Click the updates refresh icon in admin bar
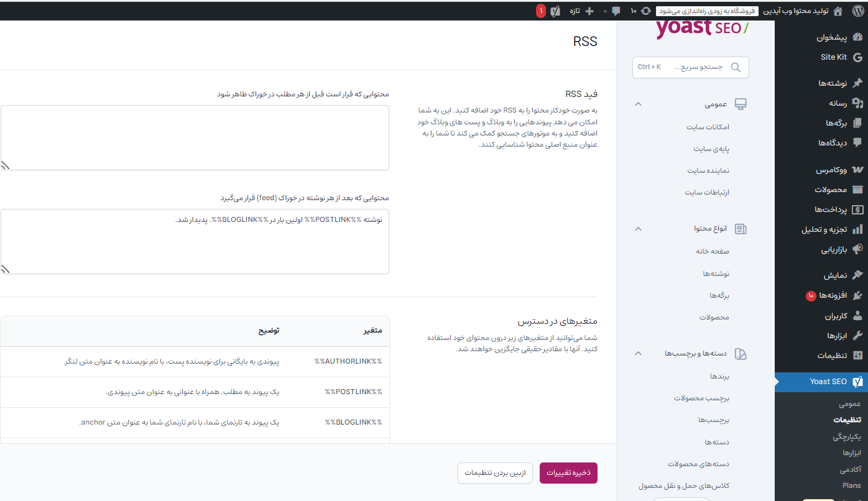Screen dimensions: 868x501 646,11
